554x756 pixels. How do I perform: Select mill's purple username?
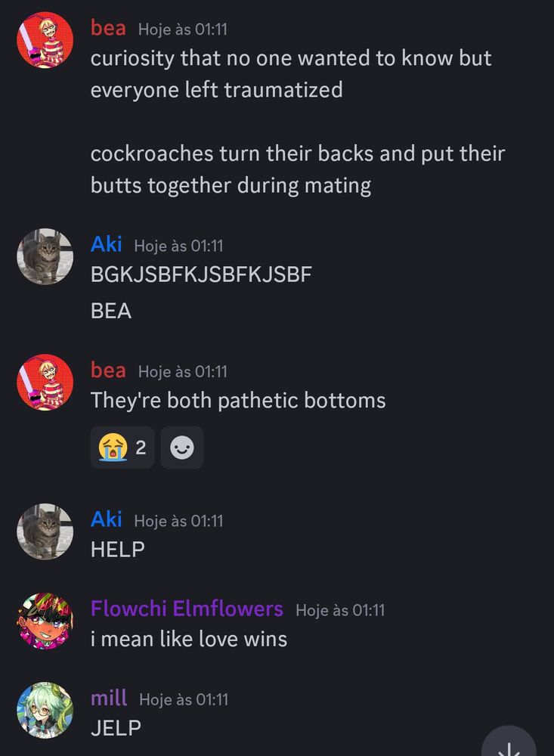109,698
